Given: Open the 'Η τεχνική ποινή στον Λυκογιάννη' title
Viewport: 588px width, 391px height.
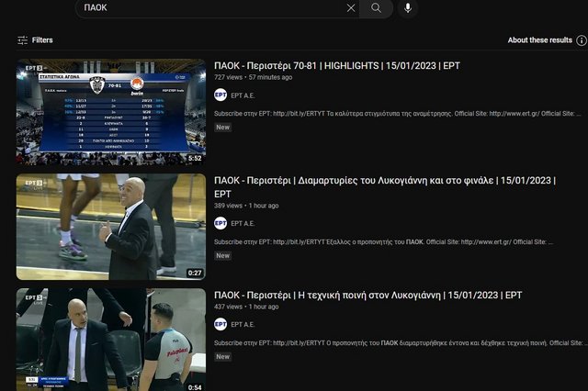Looking at the screenshot, I should (x=367, y=296).
